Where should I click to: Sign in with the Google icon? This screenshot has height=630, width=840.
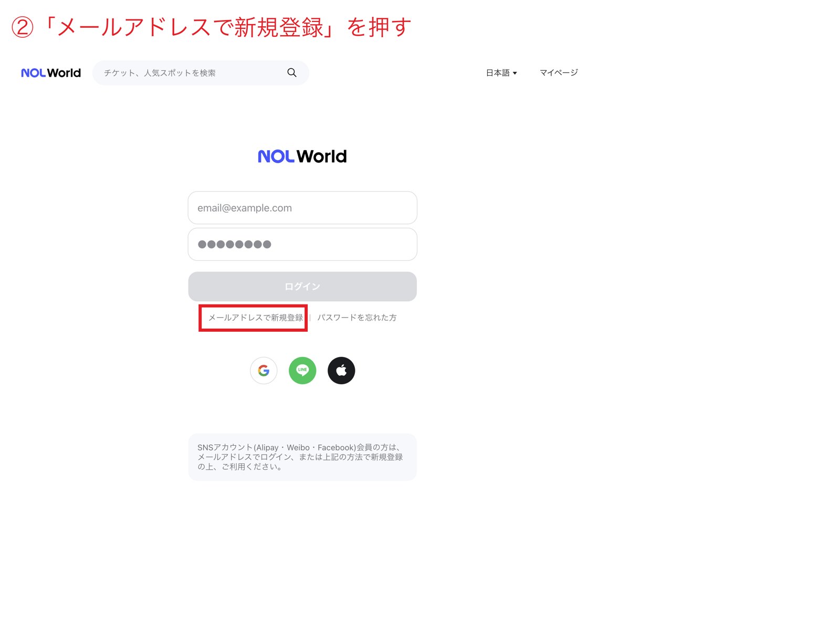coord(264,371)
